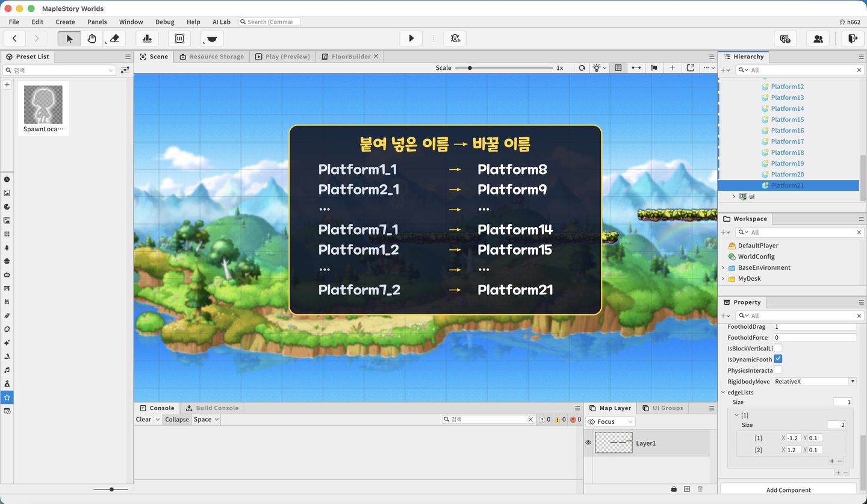
Task: Open the RigidbodyMove RelativeX dropdown
Action: pyautogui.click(x=815, y=381)
